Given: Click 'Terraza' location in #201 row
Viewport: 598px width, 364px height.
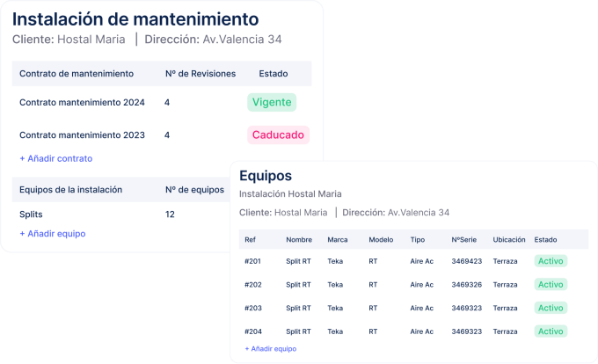Looking at the screenshot, I should (x=506, y=261).
